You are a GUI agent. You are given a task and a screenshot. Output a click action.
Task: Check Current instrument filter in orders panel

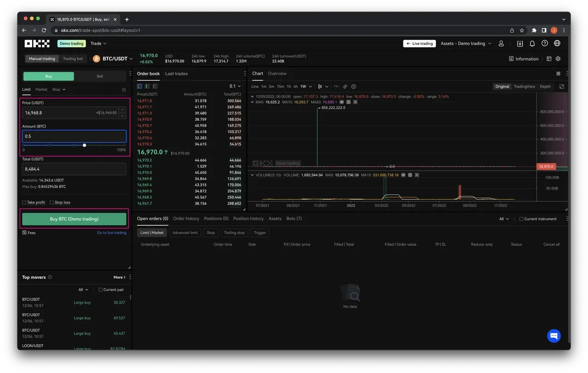point(521,219)
